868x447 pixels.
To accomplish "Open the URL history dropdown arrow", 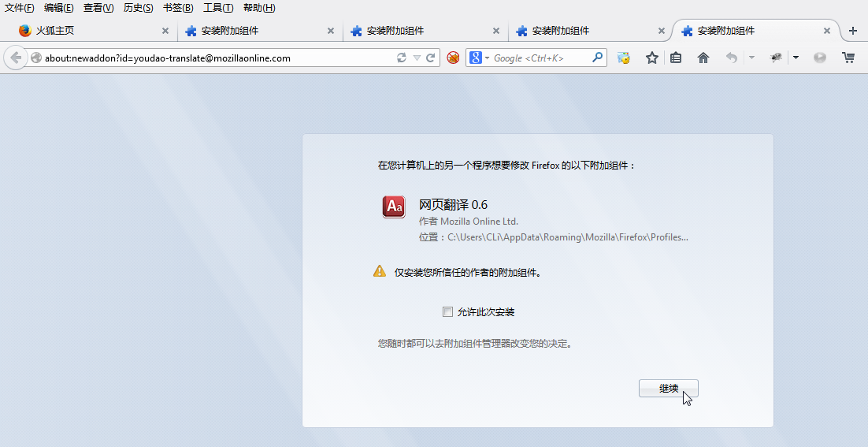I will (x=417, y=58).
